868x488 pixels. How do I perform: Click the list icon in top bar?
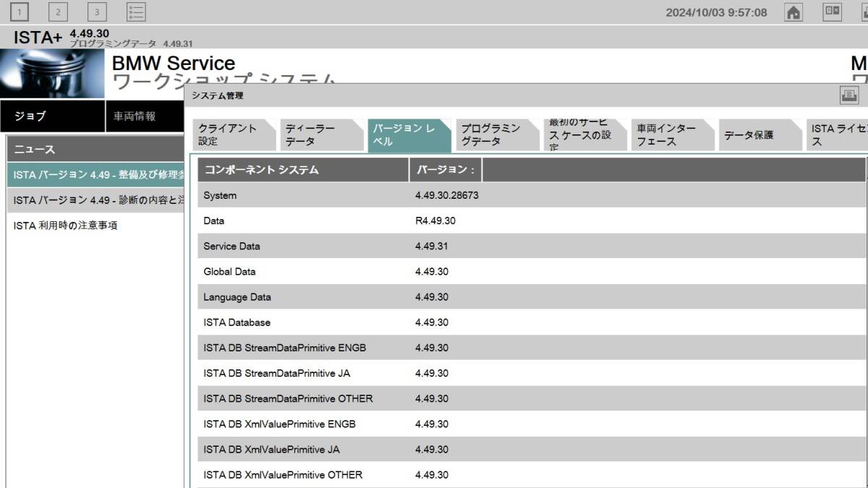pyautogui.click(x=136, y=12)
